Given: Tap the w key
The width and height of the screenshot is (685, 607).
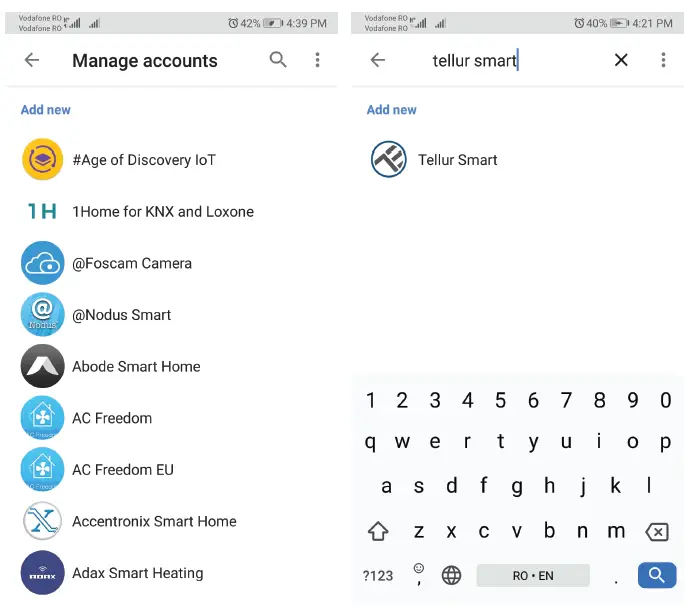Looking at the screenshot, I should click(x=402, y=442).
